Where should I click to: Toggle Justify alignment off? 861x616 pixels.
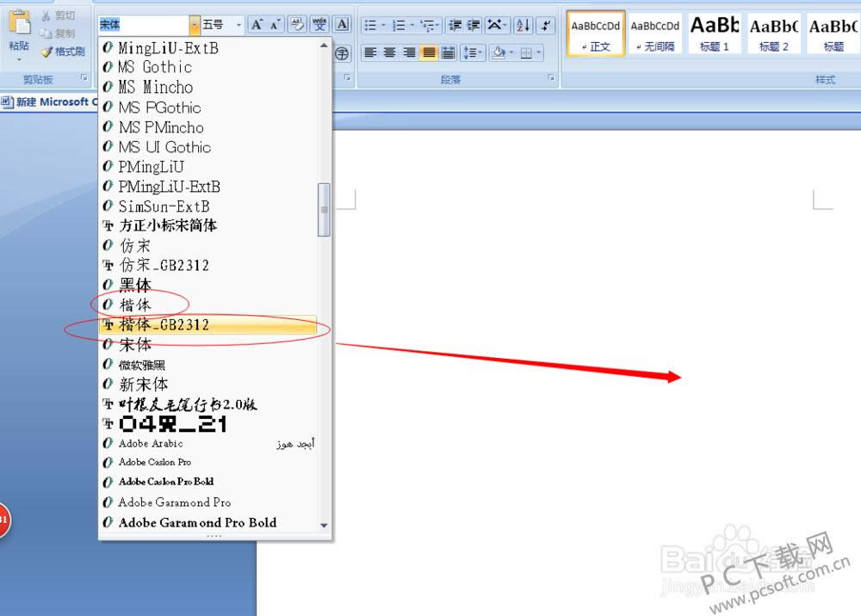(x=429, y=53)
